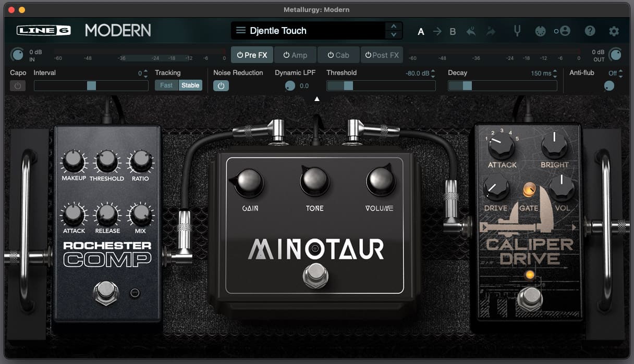Set Tracking to Stable
This screenshot has height=364, width=634.
pos(190,85)
